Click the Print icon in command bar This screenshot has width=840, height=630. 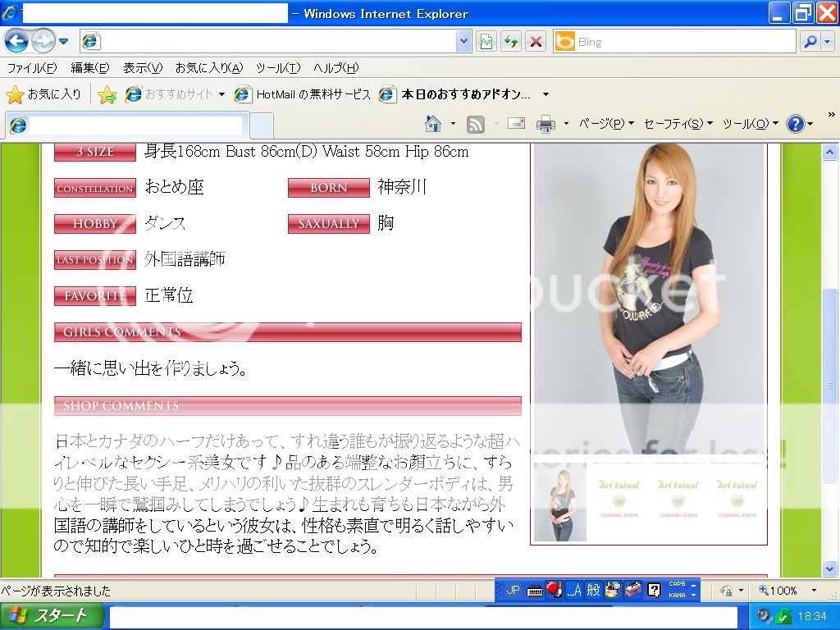546,124
